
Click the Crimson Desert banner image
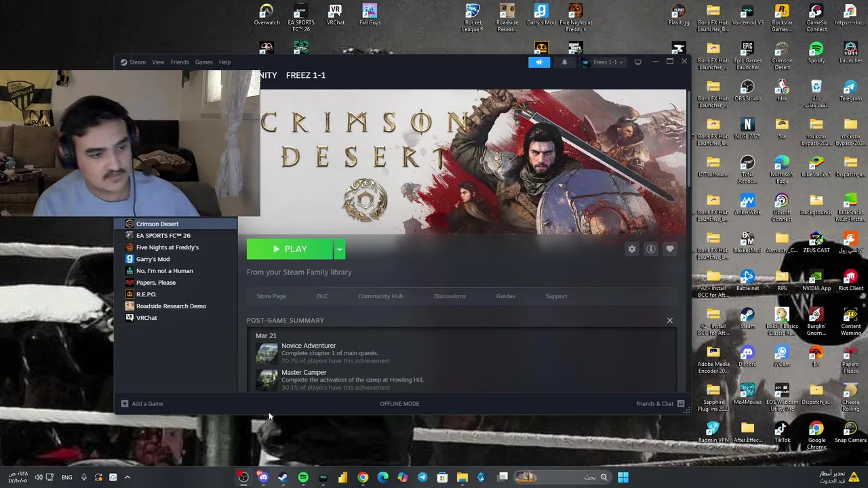pos(473,161)
